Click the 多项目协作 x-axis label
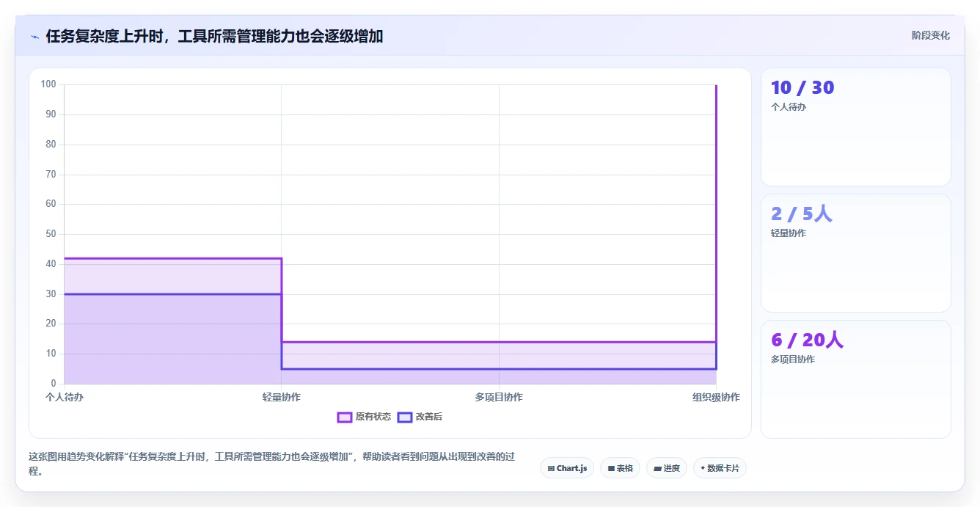 coord(499,397)
